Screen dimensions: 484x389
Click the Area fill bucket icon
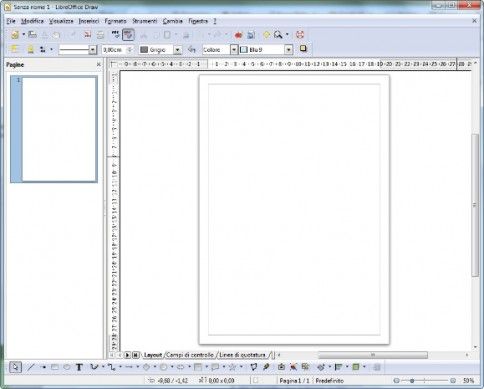pyautogui.click(x=191, y=50)
